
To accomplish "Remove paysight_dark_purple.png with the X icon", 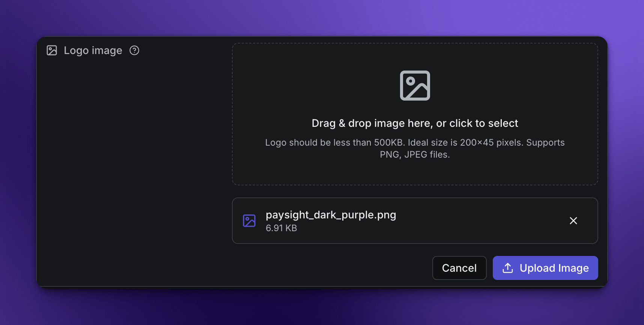I will tap(573, 221).
